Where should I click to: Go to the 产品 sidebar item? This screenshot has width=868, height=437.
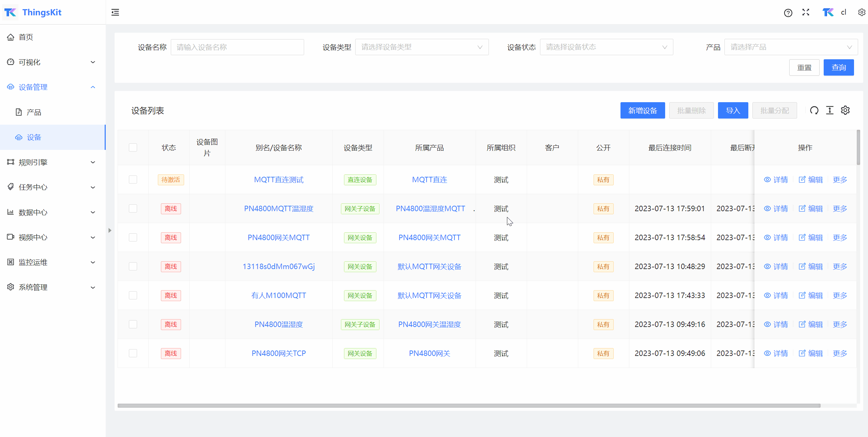click(34, 112)
